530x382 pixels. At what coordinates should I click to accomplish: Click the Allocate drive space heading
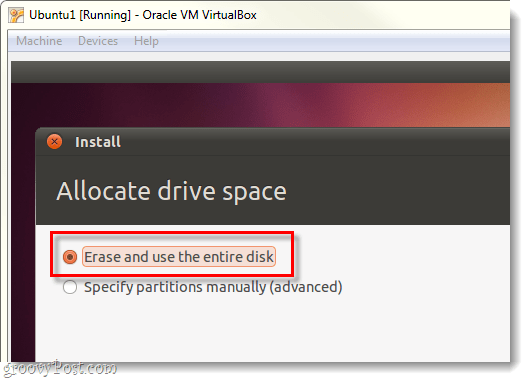(171, 191)
